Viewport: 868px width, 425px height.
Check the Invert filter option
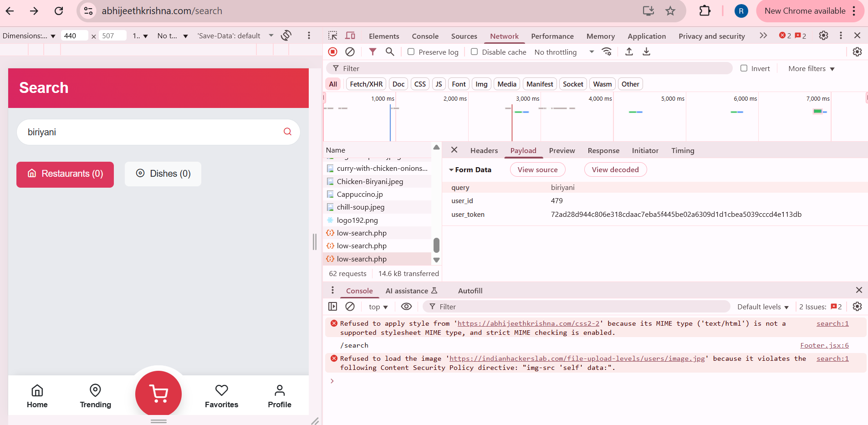745,68
